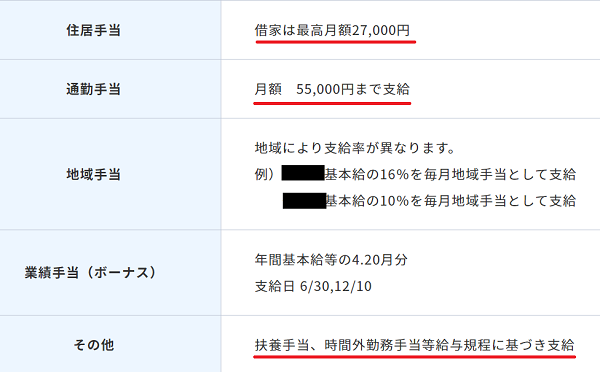The image size is (600, 372).
Task: Click the 基本給の10% regional allowance line
Action: point(429,201)
